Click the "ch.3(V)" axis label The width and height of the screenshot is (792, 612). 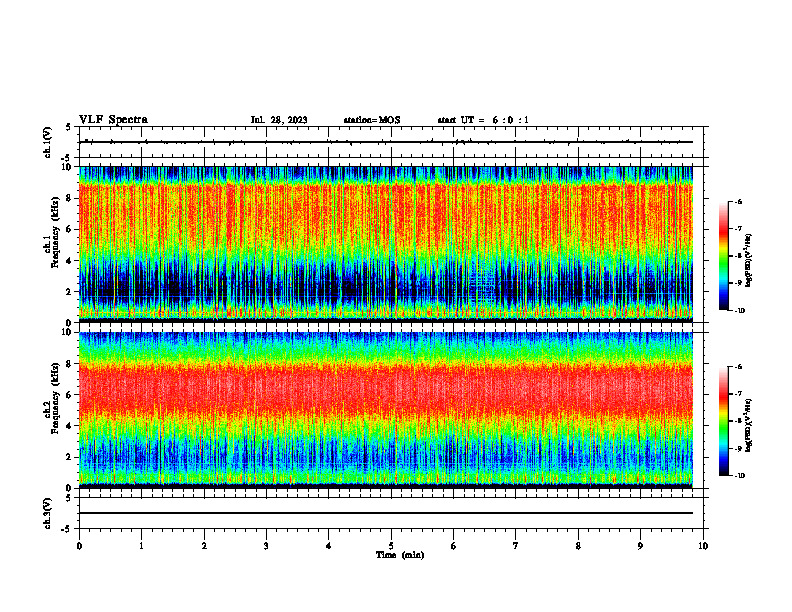tap(47, 513)
